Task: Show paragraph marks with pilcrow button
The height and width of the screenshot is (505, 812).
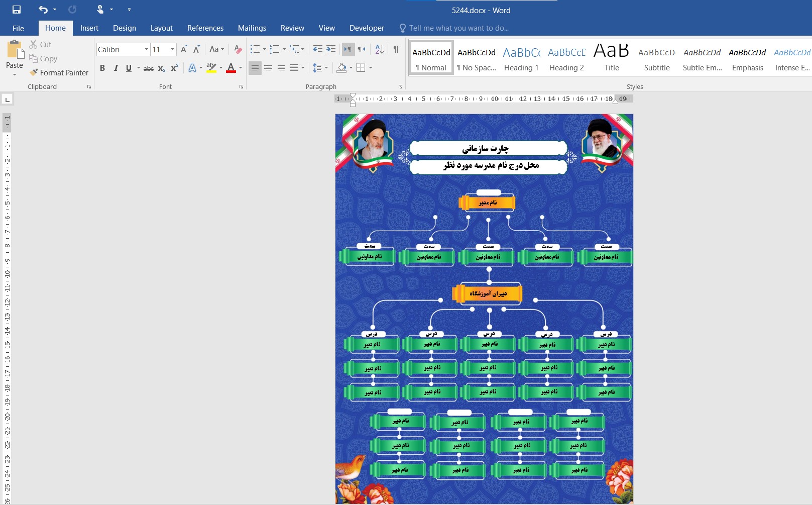Action: tap(396, 49)
